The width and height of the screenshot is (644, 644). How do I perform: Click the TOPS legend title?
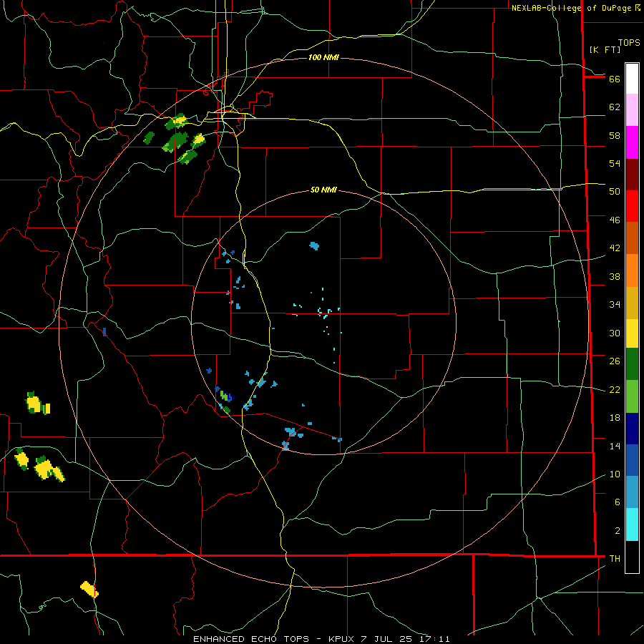629,43
